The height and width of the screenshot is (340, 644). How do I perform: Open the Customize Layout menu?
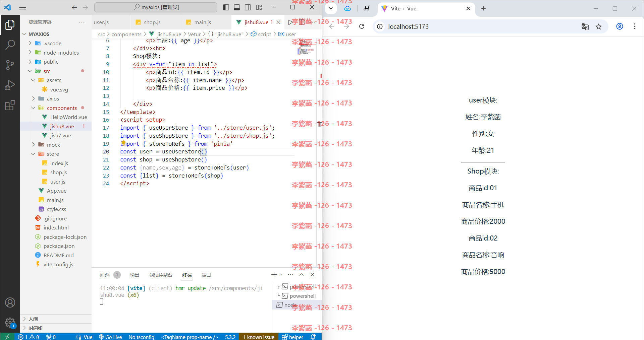pyautogui.click(x=259, y=7)
